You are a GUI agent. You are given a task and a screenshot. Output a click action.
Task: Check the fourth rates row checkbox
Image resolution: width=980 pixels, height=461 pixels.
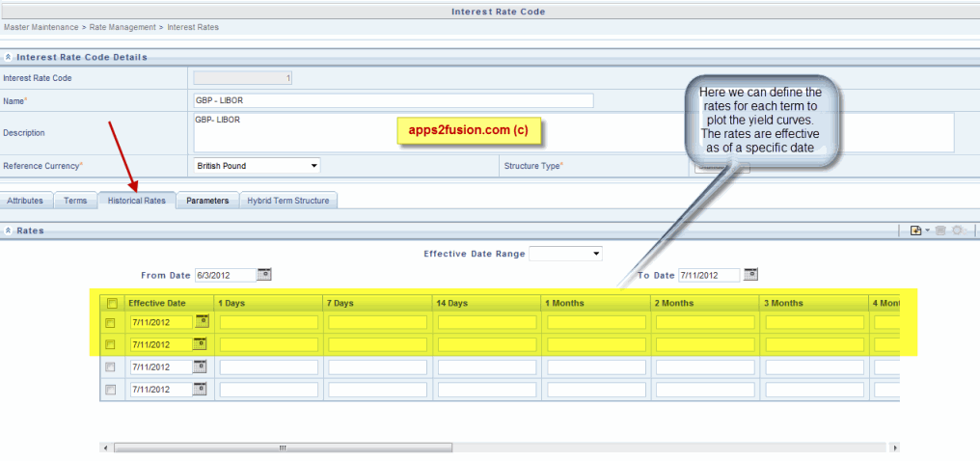[x=110, y=390]
